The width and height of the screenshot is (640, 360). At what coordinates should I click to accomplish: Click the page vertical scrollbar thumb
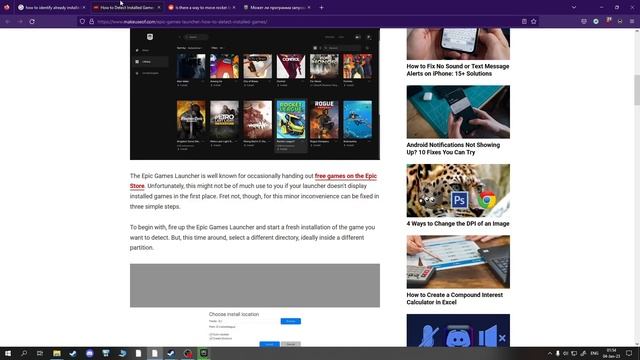pyautogui.click(x=637, y=90)
